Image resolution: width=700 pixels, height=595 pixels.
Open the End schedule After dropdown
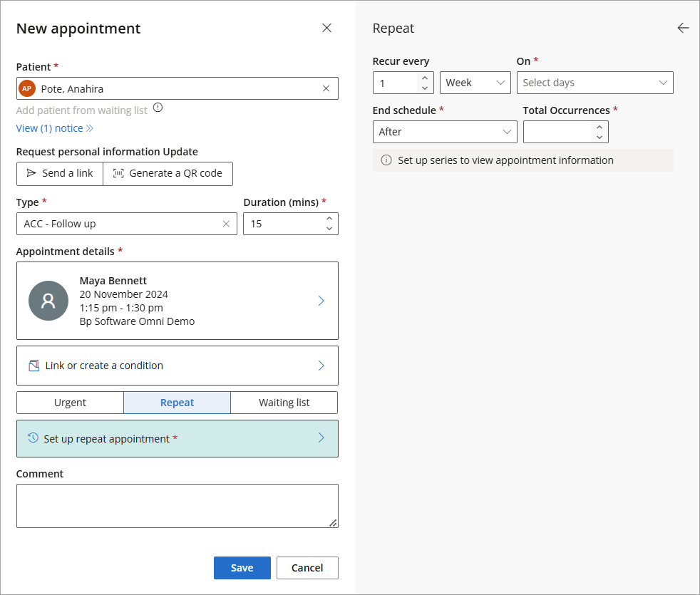coord(445,132)
